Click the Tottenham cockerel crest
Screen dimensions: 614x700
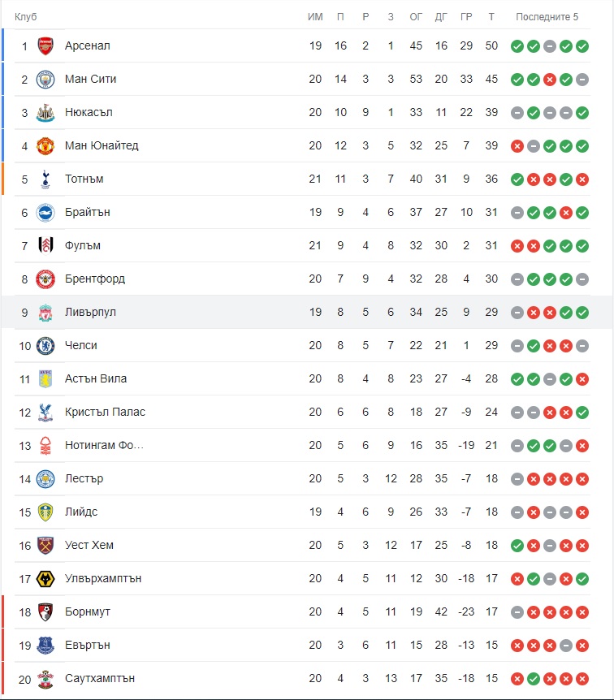pos(45,179)
